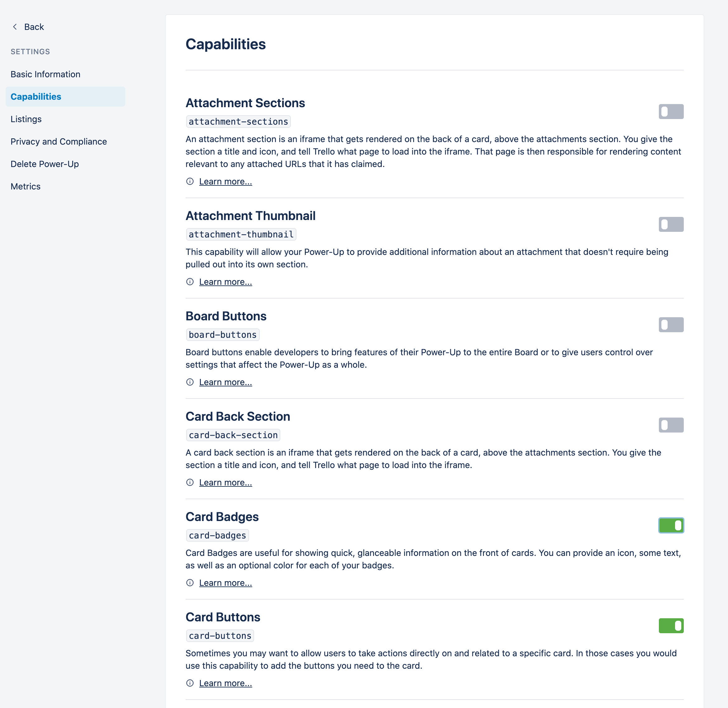This screenshot has height=708, width=728.
Task: Open Basic Information settings page
Action: (x=45, y=74)
